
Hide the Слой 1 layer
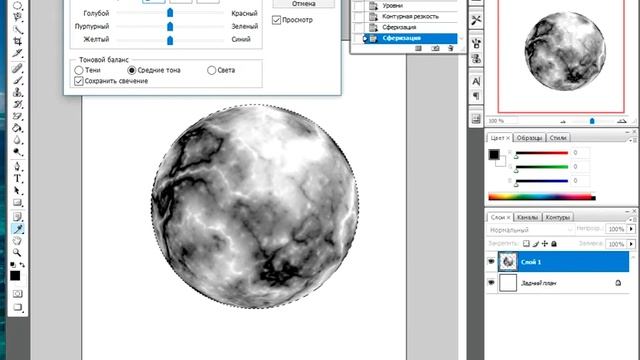click(491, 262)
